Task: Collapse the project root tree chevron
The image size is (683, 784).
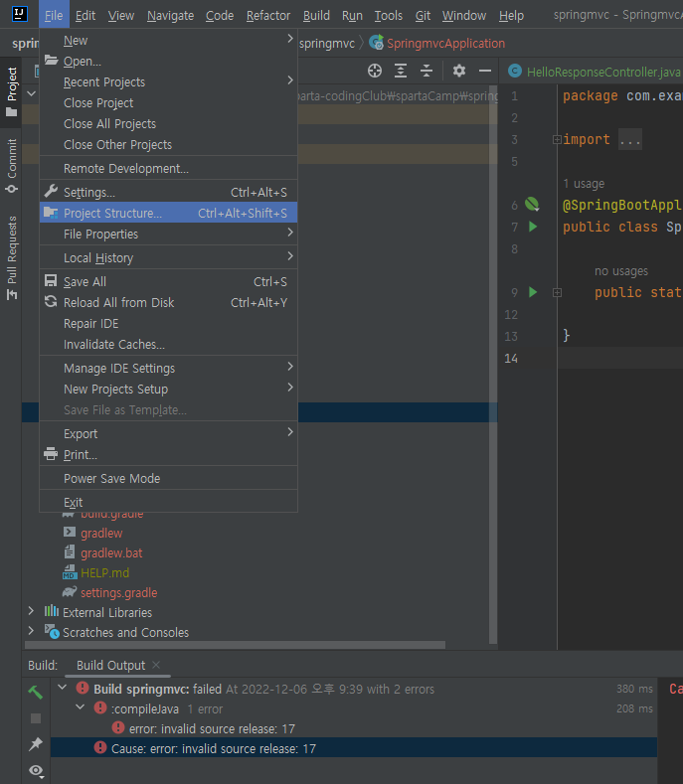Action: click(32, 93)
